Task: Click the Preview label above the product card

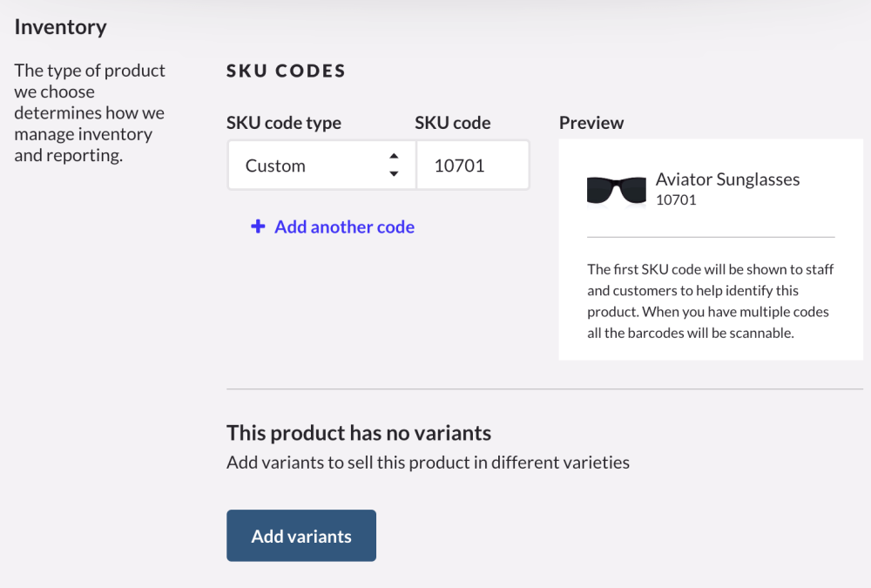Action: (x=591, y=123)
